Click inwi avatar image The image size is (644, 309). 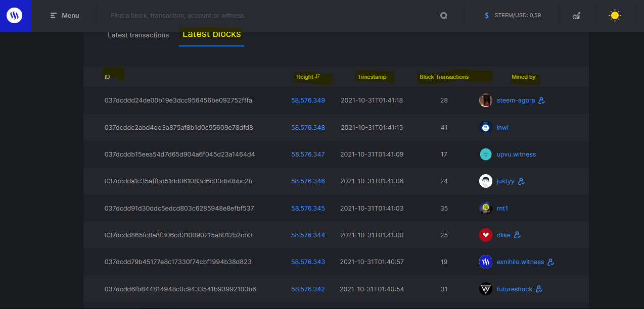tap(486, 128)
